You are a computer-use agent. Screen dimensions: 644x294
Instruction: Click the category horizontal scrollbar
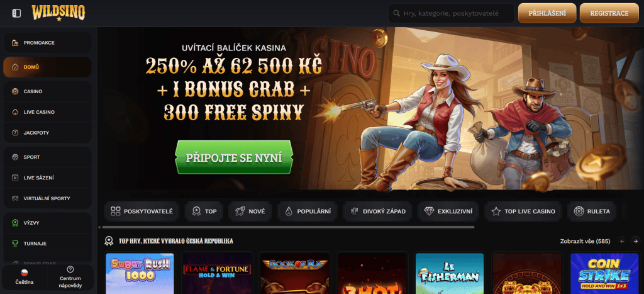point(288,227)
